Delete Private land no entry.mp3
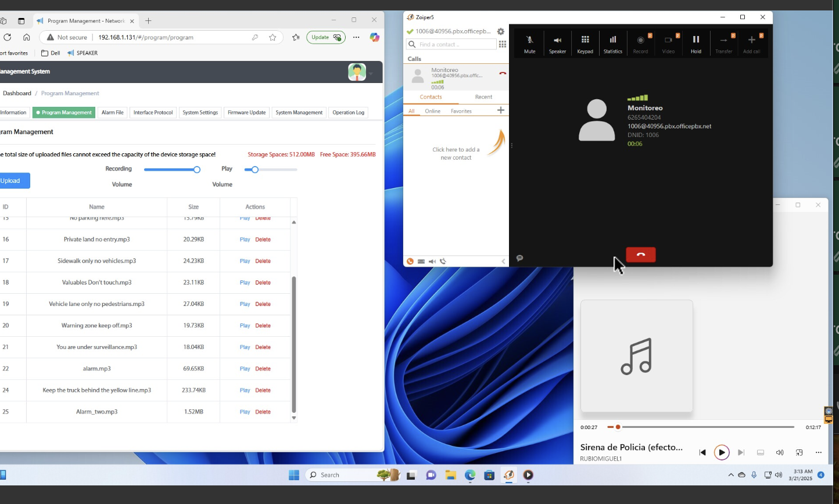839x504 pixels. 263,239
